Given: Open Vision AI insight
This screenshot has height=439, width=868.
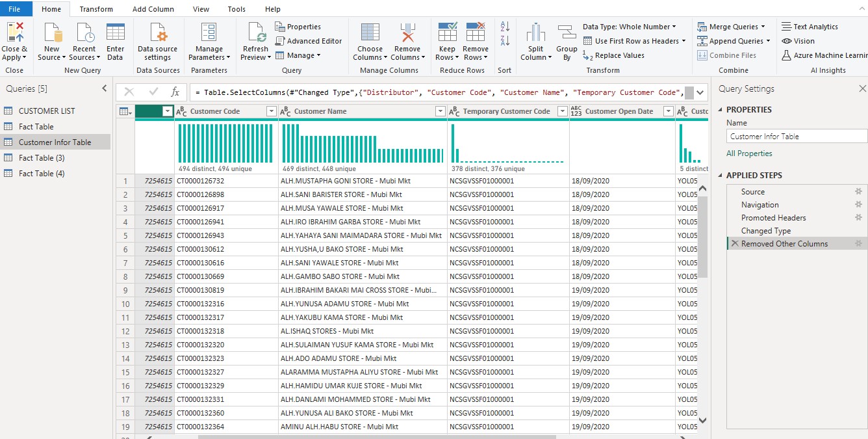Looking at the screenshot, I should pos(798,41).
